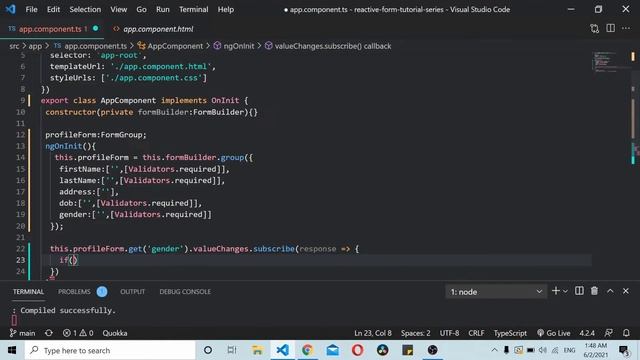Image resolution: width=640 pixels, height=360 pixels.
Task: Open Selection menu
Action: click(85, 9)
